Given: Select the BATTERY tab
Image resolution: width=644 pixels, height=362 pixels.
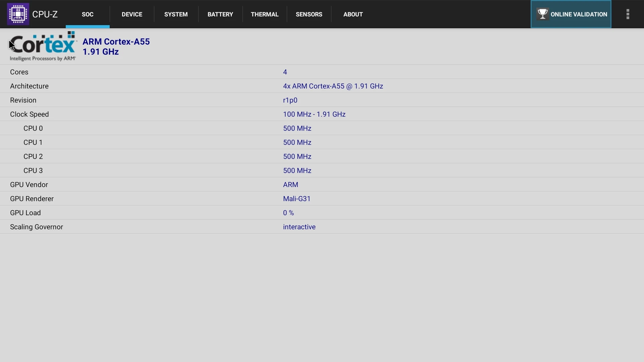Looking at the screenshot, I should coord(220,14).
